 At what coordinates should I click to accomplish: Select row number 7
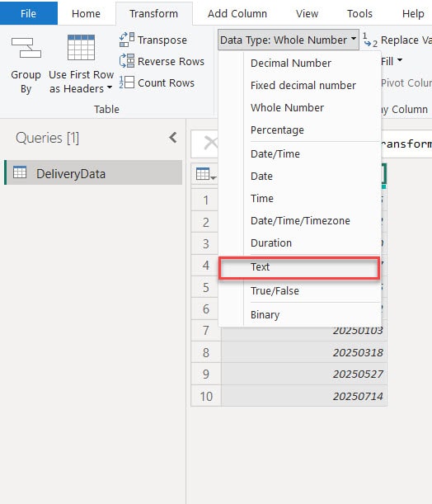tap(206, 331)
